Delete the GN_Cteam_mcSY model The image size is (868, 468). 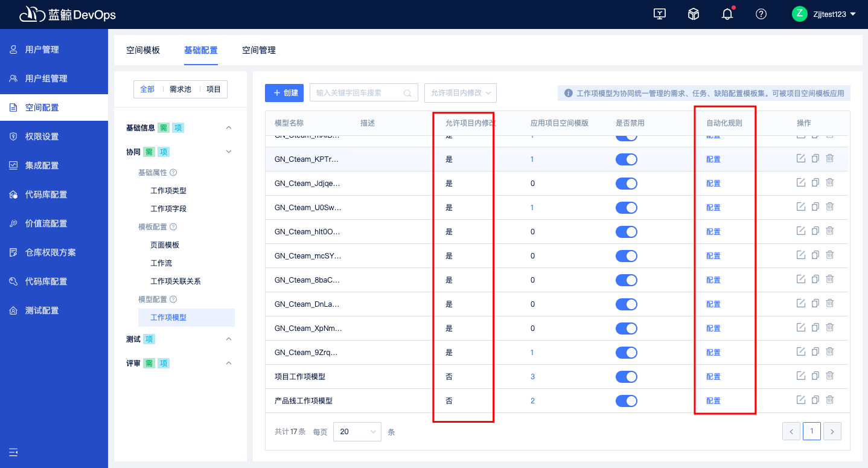830,255
